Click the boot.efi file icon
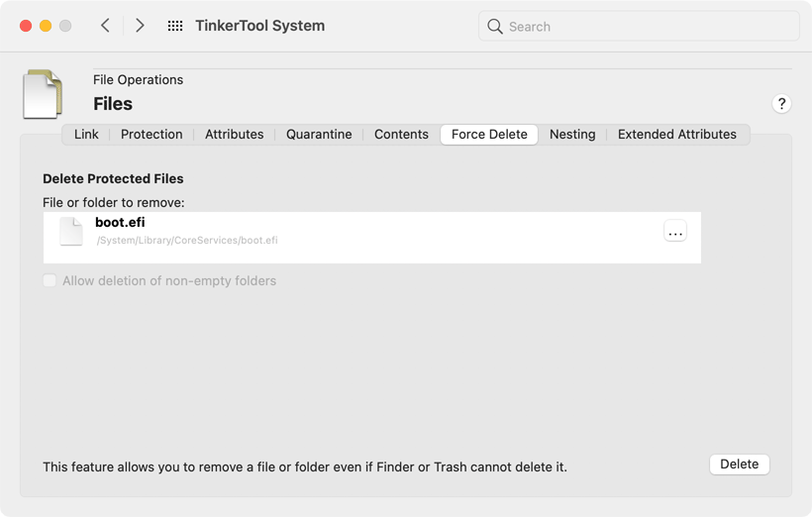The image size is (812, 517). (71, 231)
